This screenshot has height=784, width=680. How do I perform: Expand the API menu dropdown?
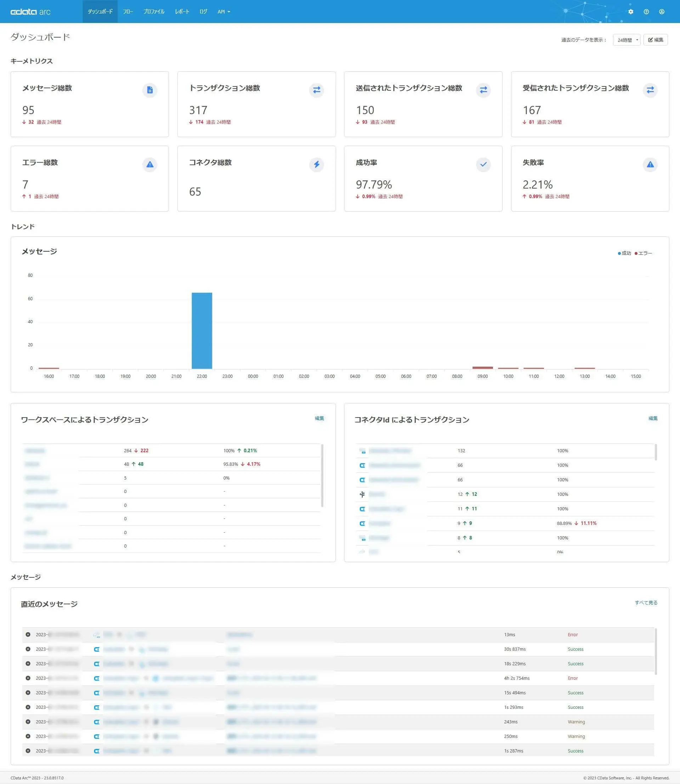(x=223, y=12)
